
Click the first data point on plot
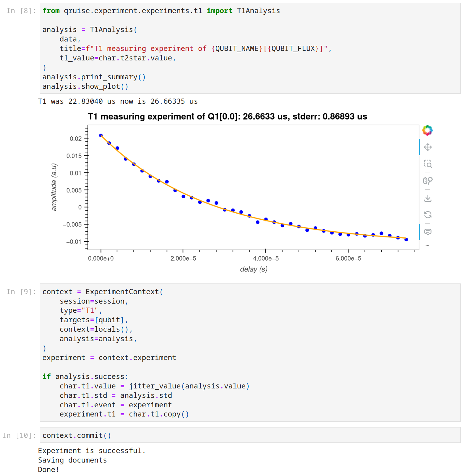101,135
